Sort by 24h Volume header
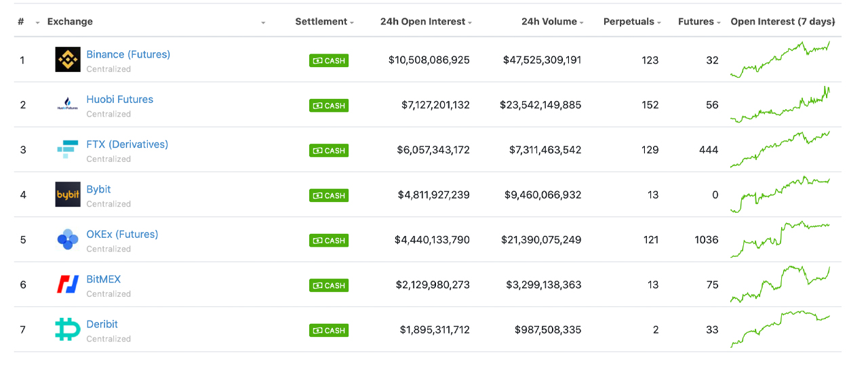The width and height of the screenshot is (868, 366). (x=549, y=22)
